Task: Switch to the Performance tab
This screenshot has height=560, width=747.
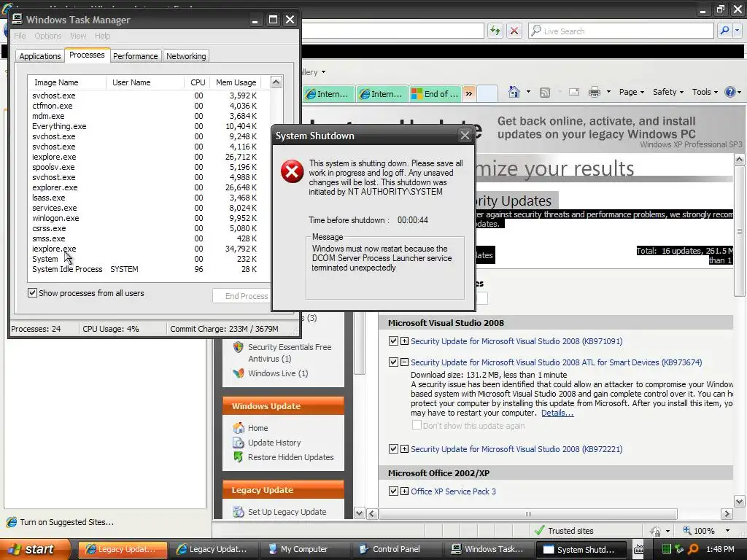Action: (135, 56)
